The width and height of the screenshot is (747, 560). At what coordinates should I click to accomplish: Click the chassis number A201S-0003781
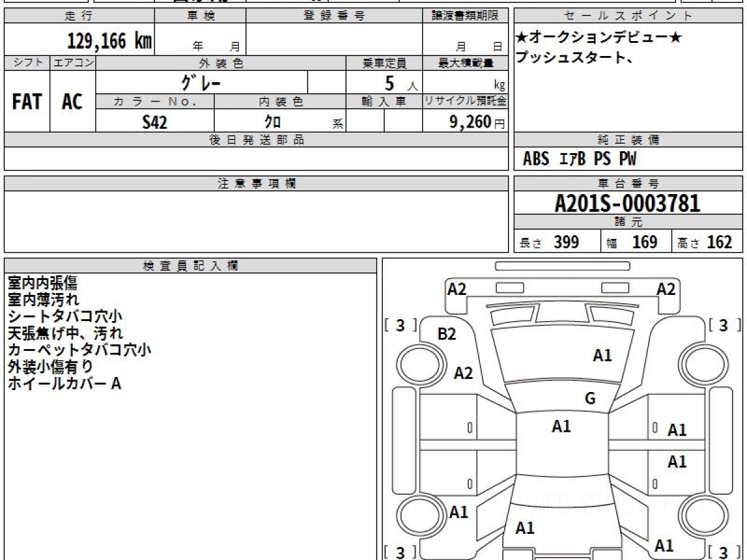pyautogui.click(x=627, y=203)
